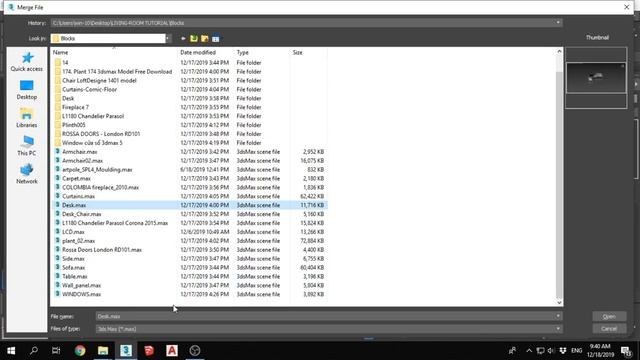640x360 pixels.
Task: Create a new folder in the dialog toolbar
Action: 204,39
